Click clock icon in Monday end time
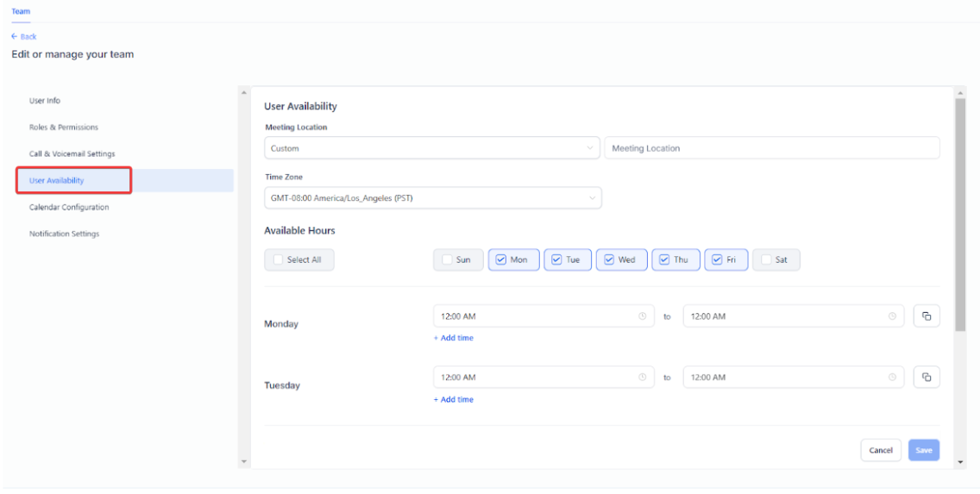Image resolution: width=980 pixels, height=494 pixels. point(892,316)
